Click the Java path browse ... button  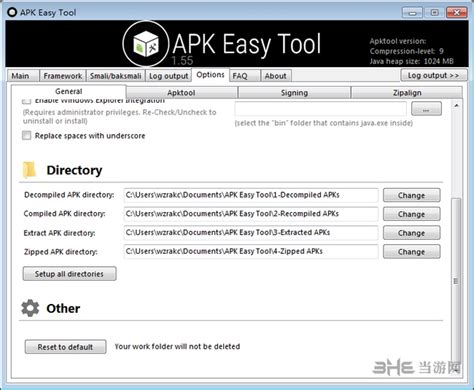click(426, 109)
